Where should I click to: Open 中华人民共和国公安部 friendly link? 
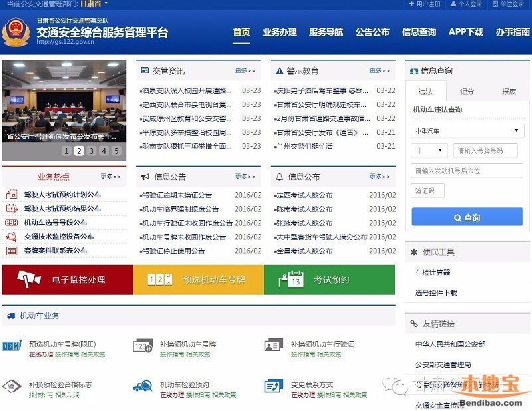(450, 344)
